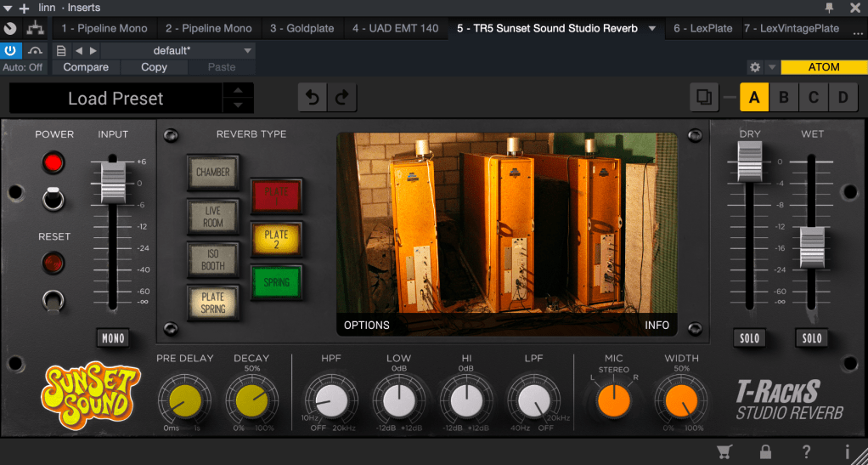This screenshot has width=868, height=465.
Task: Open plugin settings gear icon
Action: 754,67
